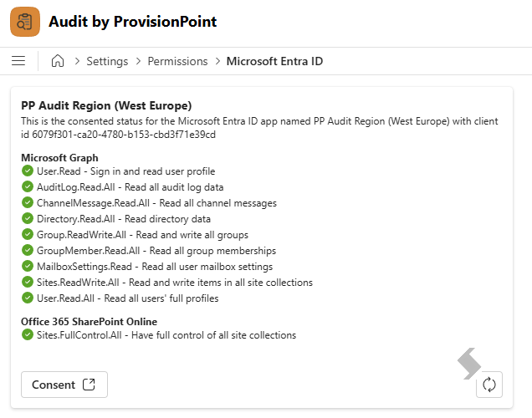
Task: Click the 'Audit by ProvisionPoint' title
Action: coord(133,22)
